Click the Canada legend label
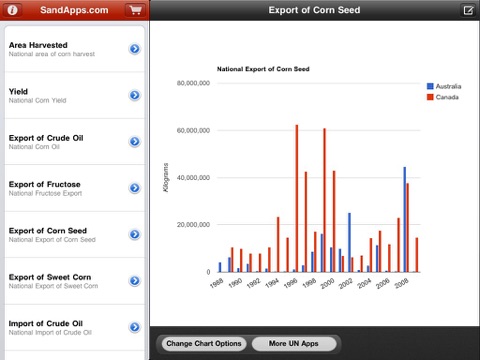Screen dimensions: 480x360 point(447,97)
